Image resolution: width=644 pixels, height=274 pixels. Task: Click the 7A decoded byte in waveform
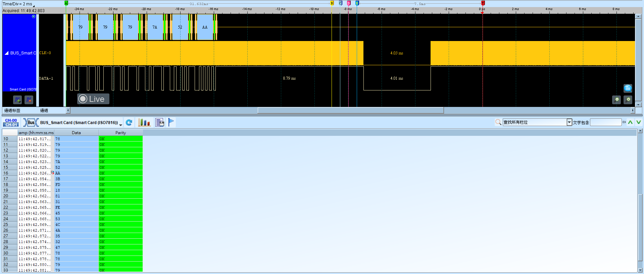pos(155,27)
